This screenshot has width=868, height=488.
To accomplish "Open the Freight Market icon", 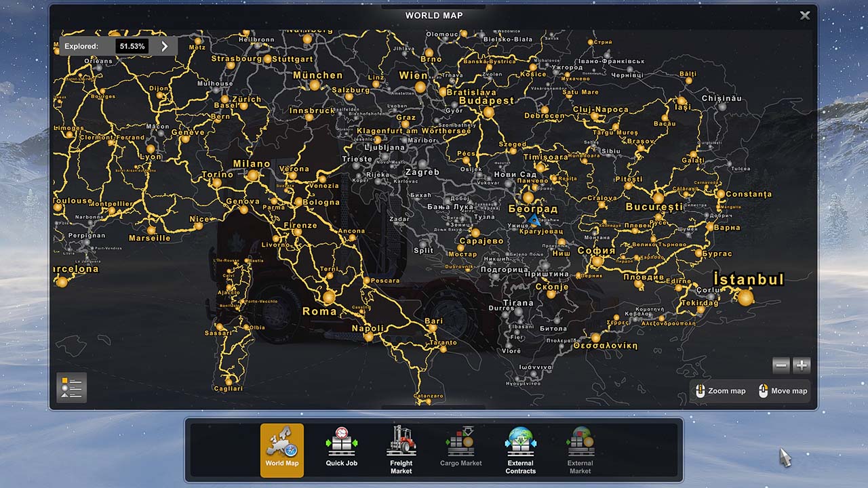I will (401, 450).
